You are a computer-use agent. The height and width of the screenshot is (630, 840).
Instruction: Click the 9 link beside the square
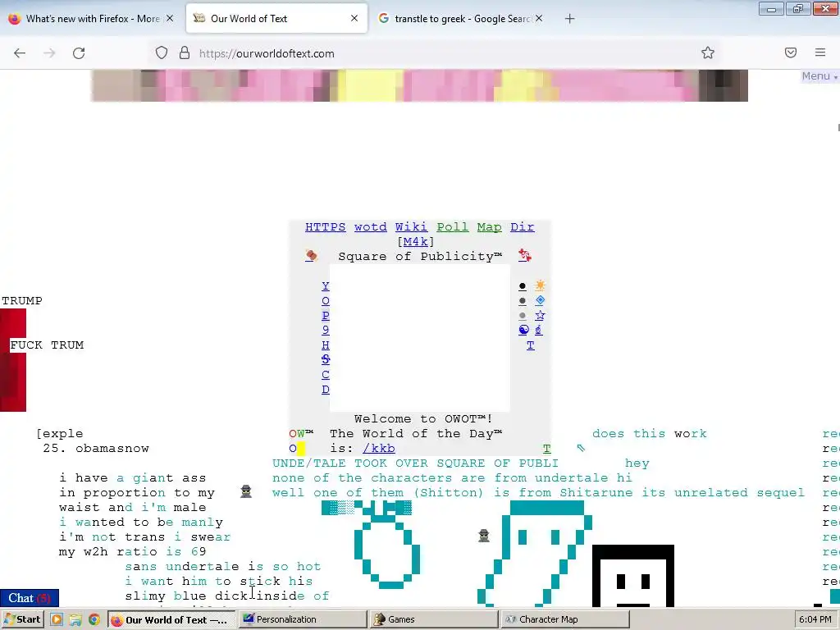click(x=325, y=330)
